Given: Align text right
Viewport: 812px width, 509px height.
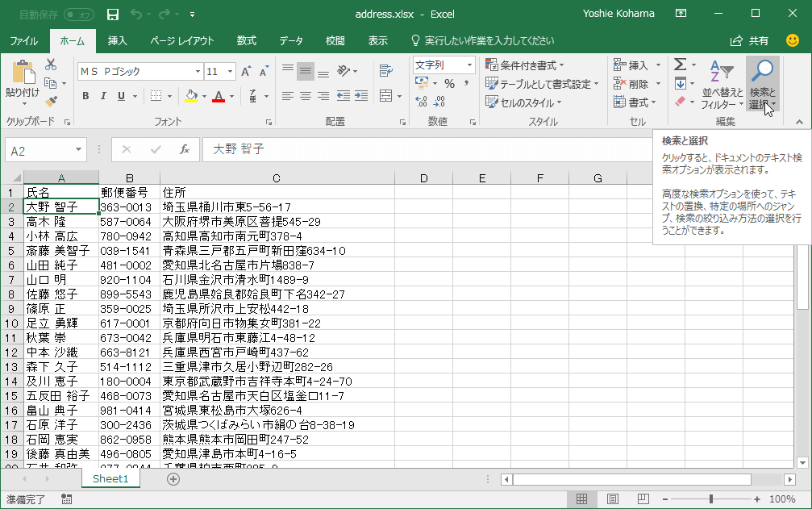Looking at the screenshot, I should tap(323, 96).
